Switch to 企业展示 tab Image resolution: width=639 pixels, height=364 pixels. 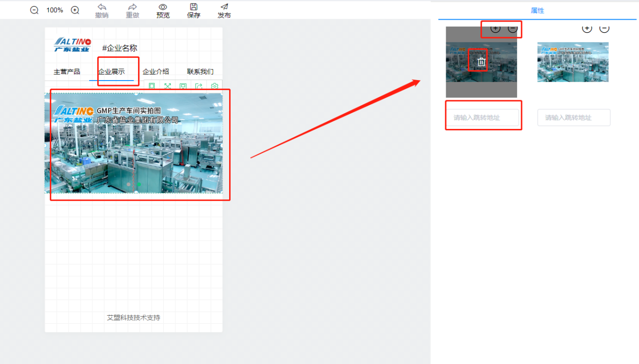click(x=111, y=71)
